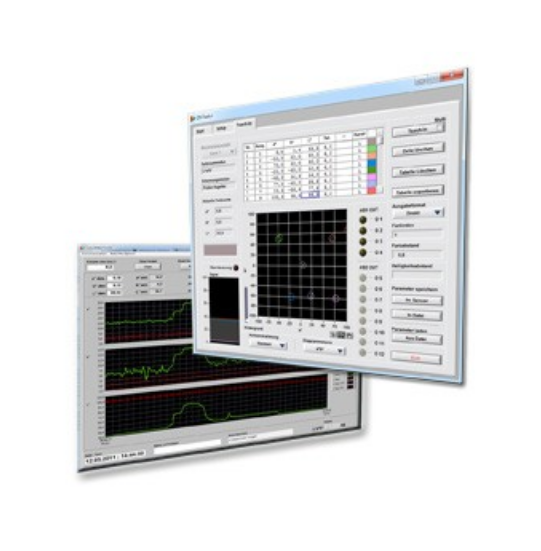Toggle top chart checkbox in back window

tap(88, 309)
